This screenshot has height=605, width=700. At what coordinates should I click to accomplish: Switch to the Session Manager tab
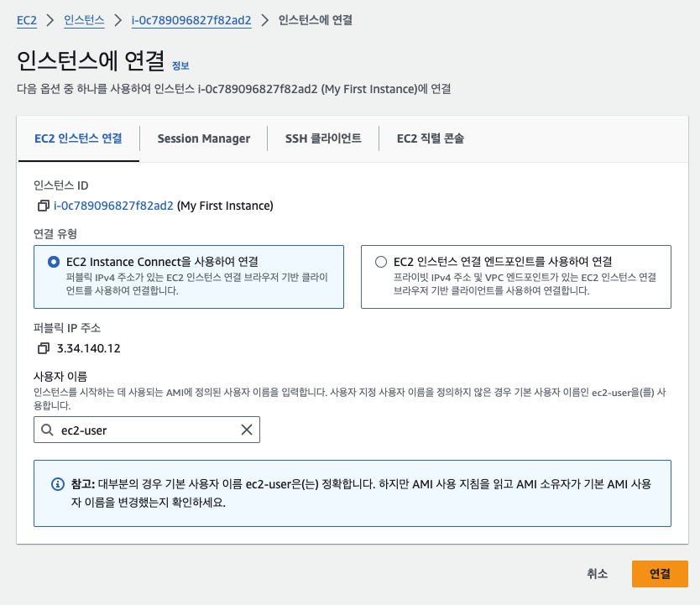203,138
